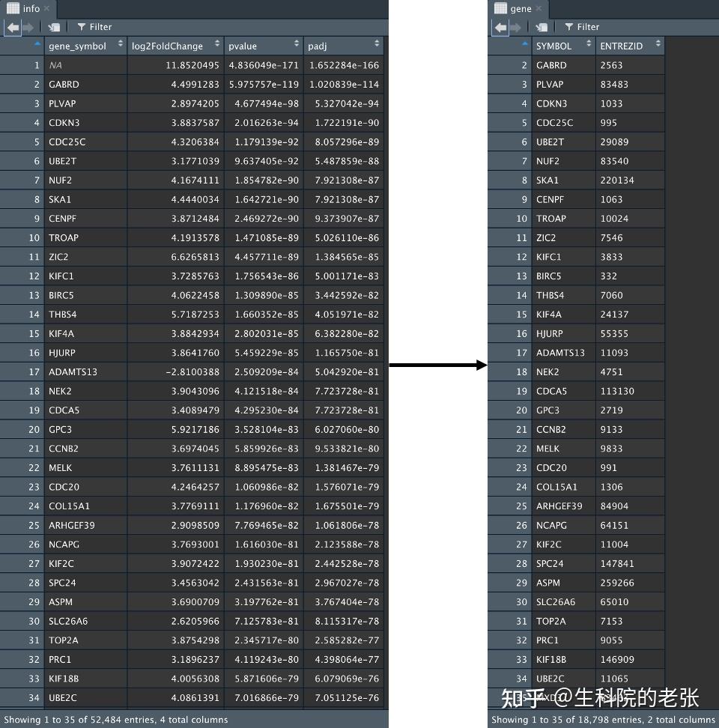This screenshot has width=719, height=728.
Task: Click ENTREZID 9055
Action: coord(611,640)
